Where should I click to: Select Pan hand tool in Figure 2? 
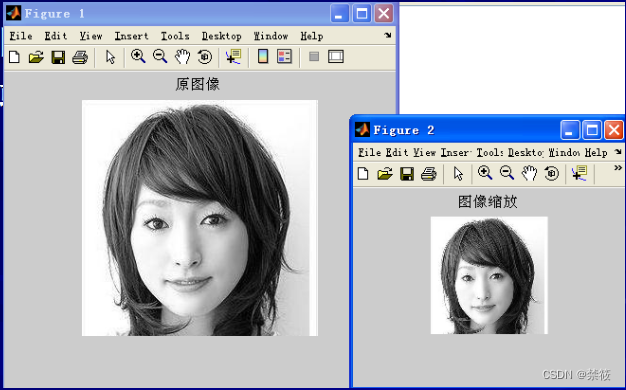coord(529,174)
